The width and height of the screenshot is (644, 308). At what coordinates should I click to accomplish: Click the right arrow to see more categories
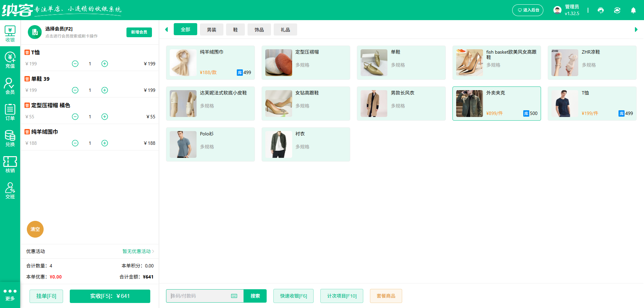[x=636, y=29]
